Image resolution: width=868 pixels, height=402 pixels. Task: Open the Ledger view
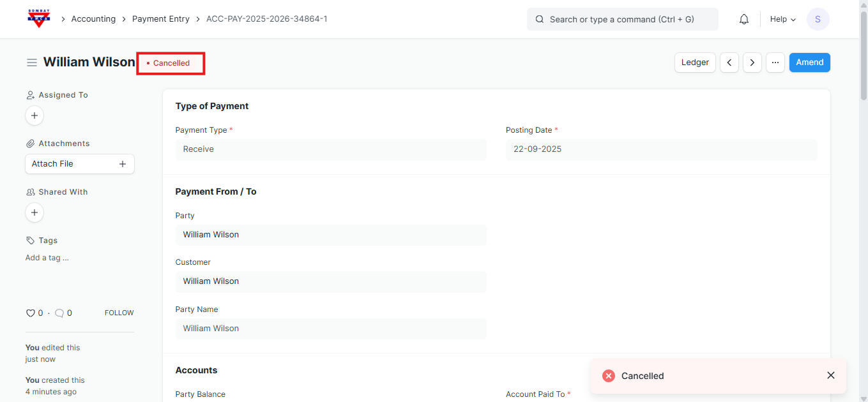[x=695, y=63]
